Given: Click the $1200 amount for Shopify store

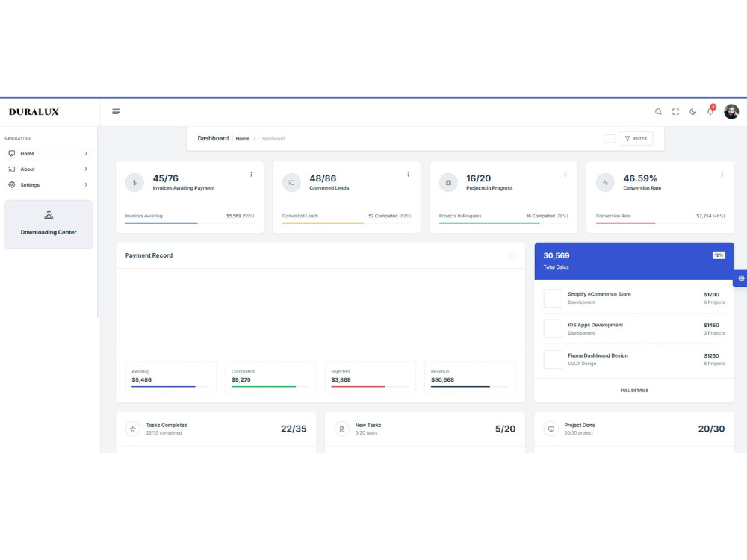Looking at the screenshot, I should coord(711,295).
